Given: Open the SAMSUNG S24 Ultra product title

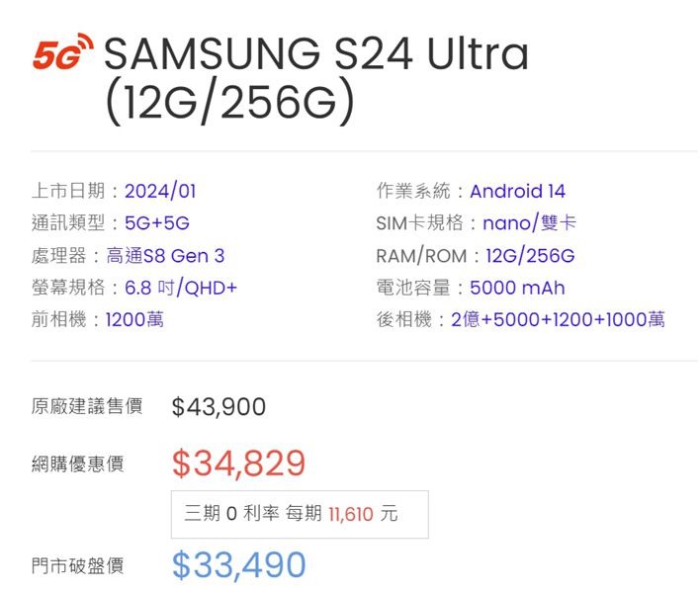Looking at the screenshot, I should [316, 78].
